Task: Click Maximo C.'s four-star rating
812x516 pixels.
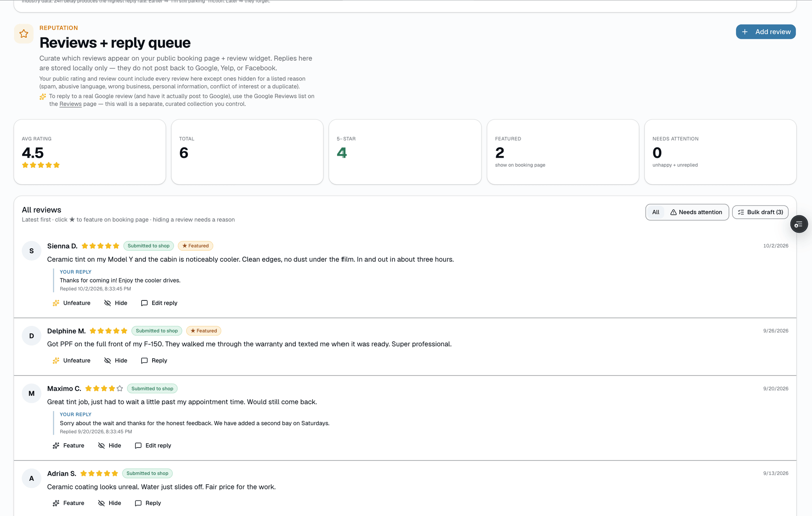Action: [x=104, y=388]
